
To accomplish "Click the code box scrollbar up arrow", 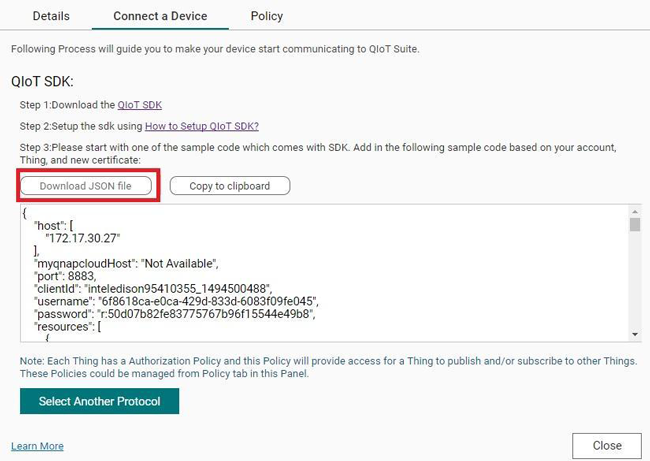I will pyautogui.click(x=634, y=211).
